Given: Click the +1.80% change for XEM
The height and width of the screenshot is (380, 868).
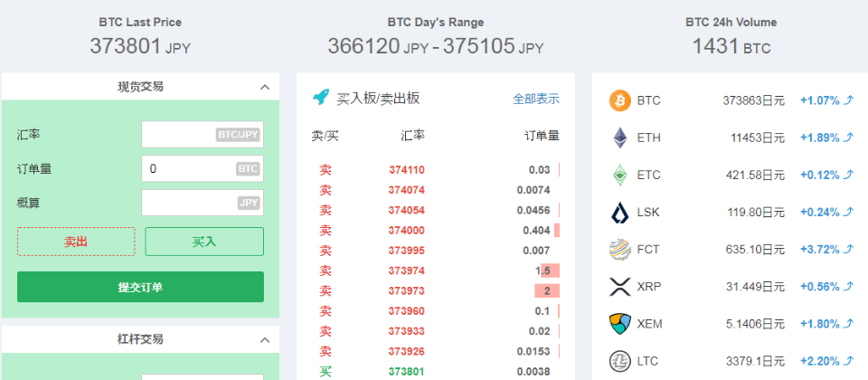Looking at the screenshot, I should 820,324.
